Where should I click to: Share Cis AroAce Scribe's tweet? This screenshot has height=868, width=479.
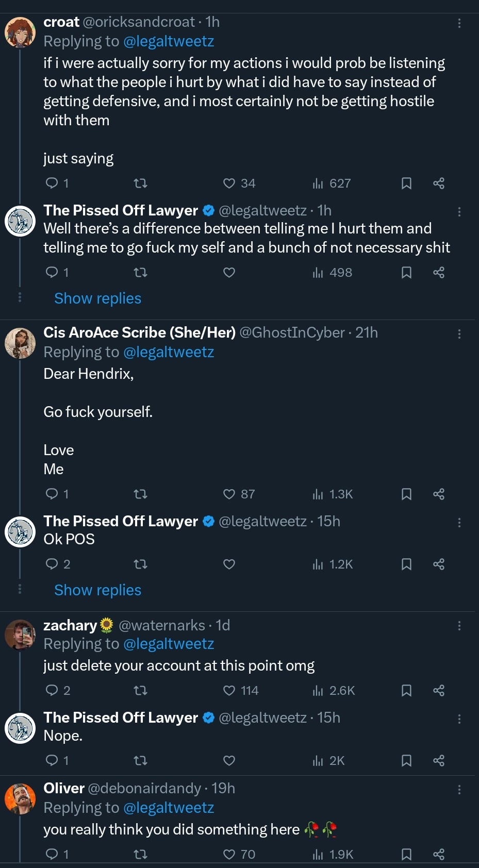pyautogui.click(x=439, y=494)
